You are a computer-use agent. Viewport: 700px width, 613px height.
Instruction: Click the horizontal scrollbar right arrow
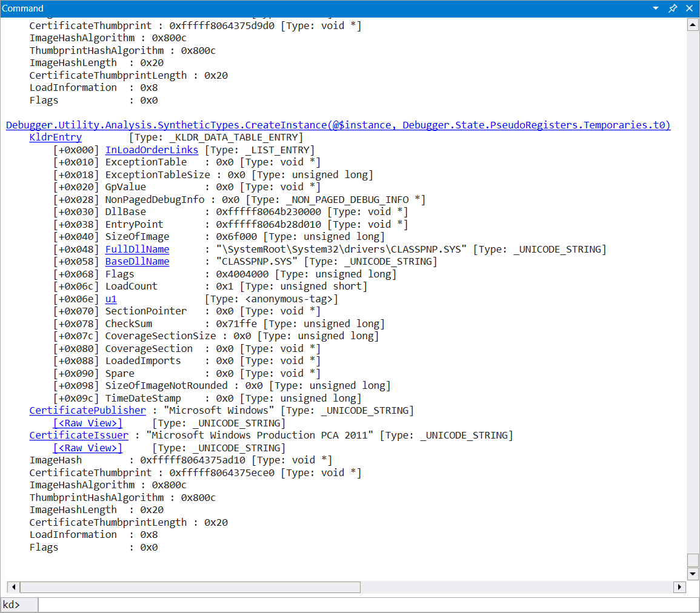point(679,587)
